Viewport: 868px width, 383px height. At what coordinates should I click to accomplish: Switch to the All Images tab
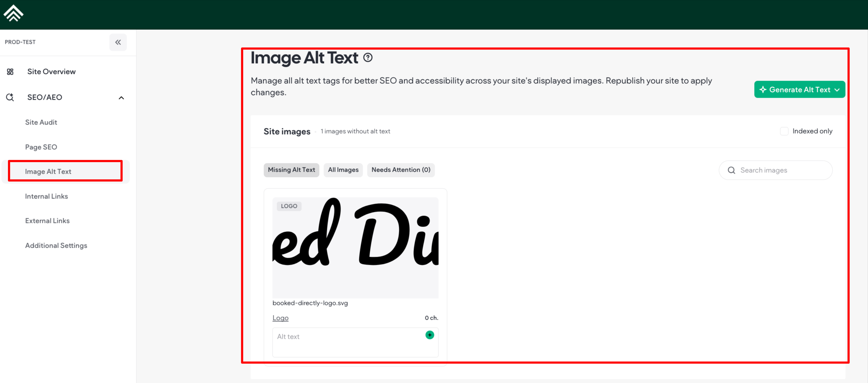(x=343, y=170)
